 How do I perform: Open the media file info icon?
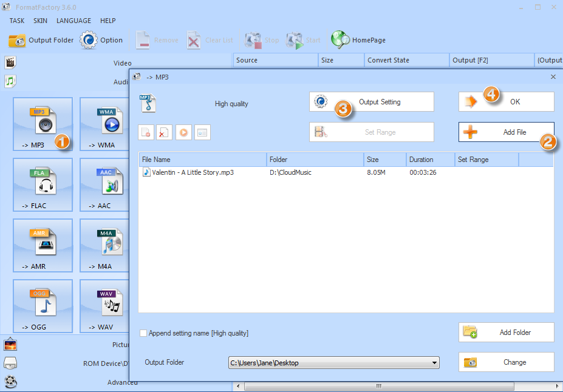202,133
